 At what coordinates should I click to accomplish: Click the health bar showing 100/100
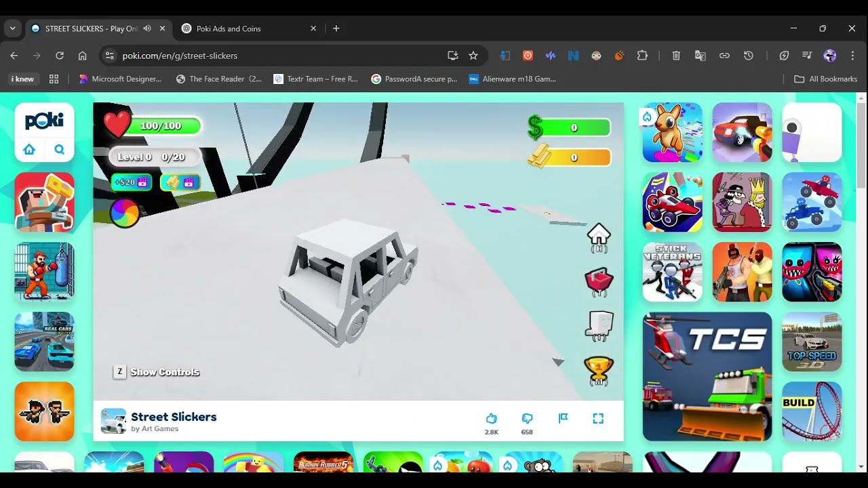point(153,125)
